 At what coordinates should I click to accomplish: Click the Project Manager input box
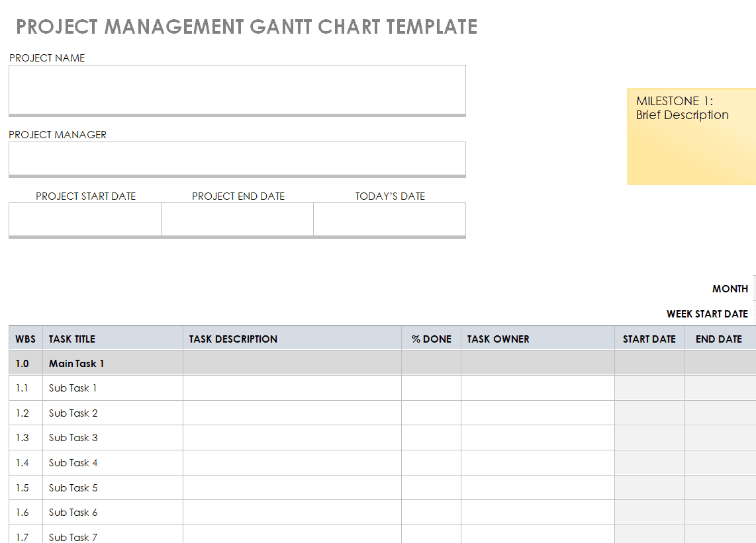point(237,159)
